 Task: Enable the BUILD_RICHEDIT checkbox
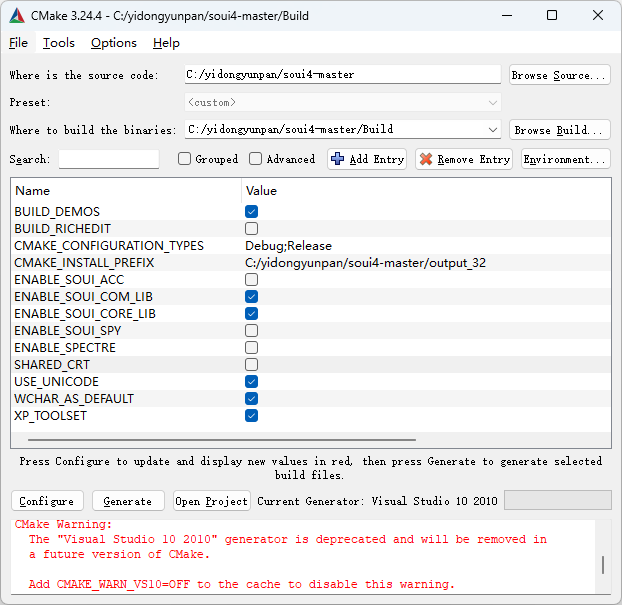pos(252,229)
